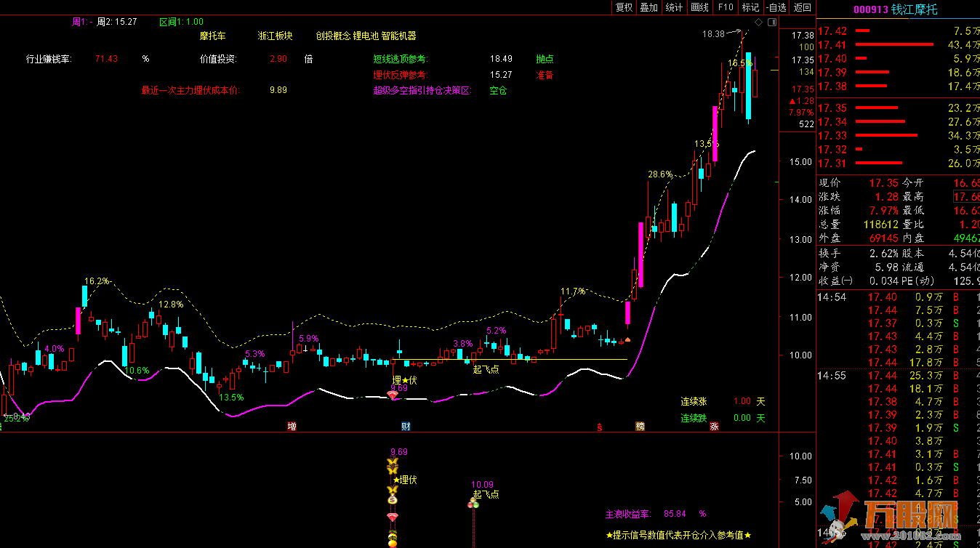The image size is (980, 548).
Task: Click the 起飞点 label on main chart
Action: [x=486, y=369]
